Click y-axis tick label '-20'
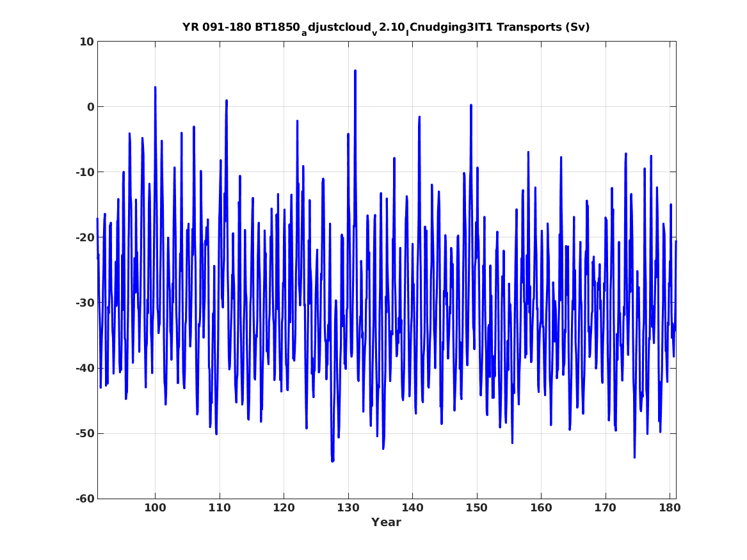 tap(84, 237)
